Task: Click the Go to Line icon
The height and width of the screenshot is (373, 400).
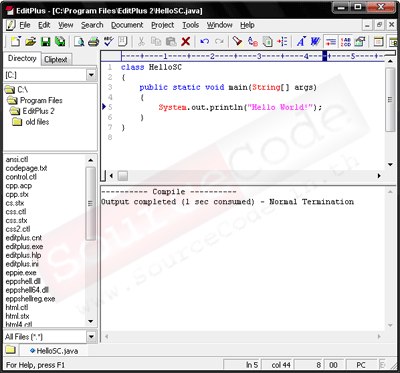Action: pos(282,41)
